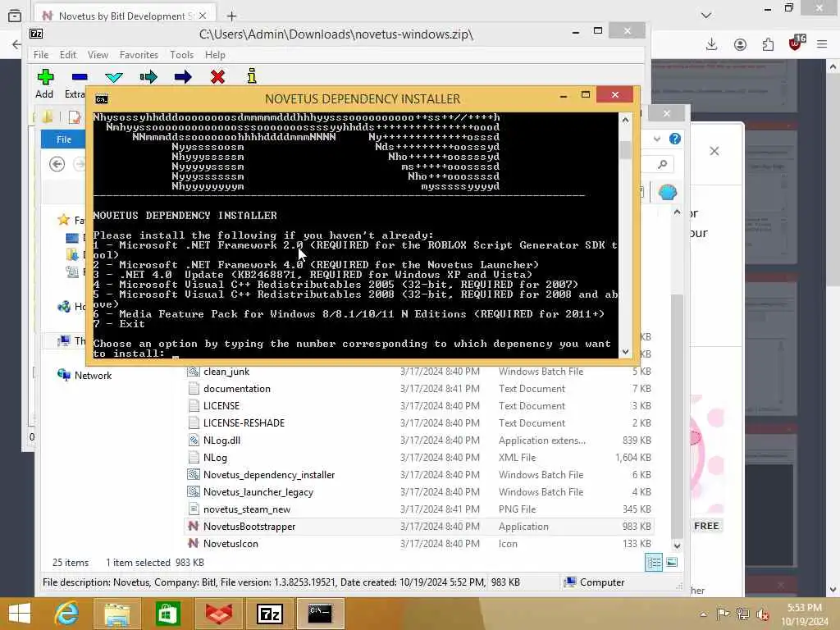Click the Explorer File ribbon tab

63,139
